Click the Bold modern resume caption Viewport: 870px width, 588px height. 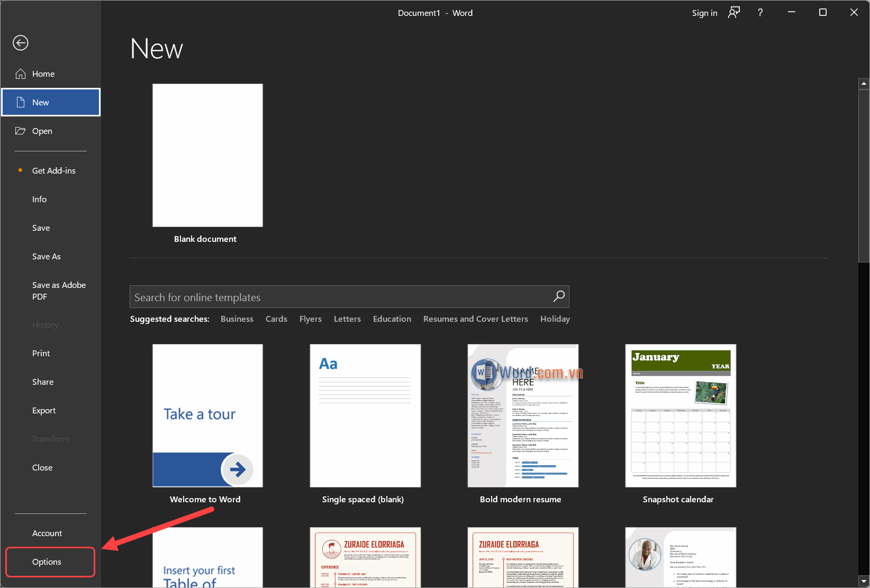point(521,500)
